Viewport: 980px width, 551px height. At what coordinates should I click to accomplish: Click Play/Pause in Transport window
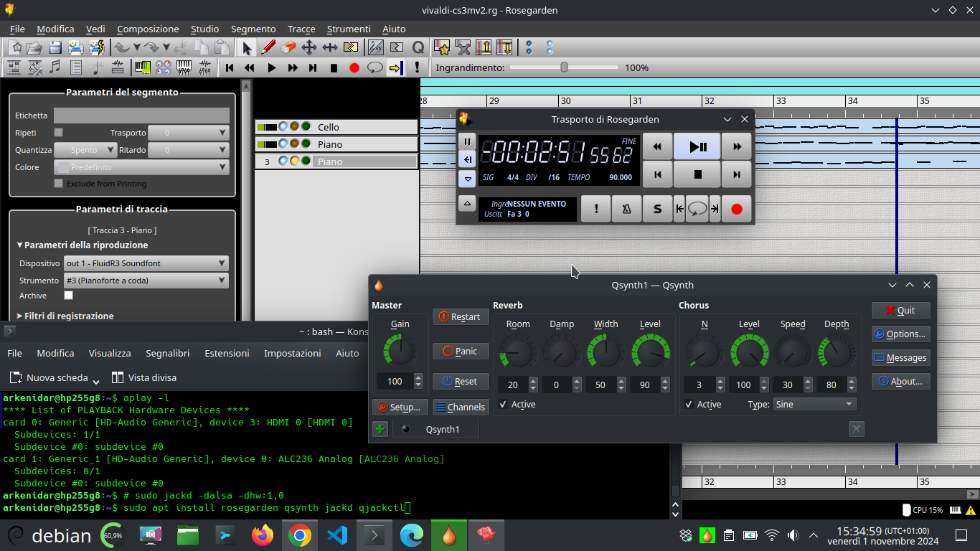pyautogui.click(x=697, y=146)
